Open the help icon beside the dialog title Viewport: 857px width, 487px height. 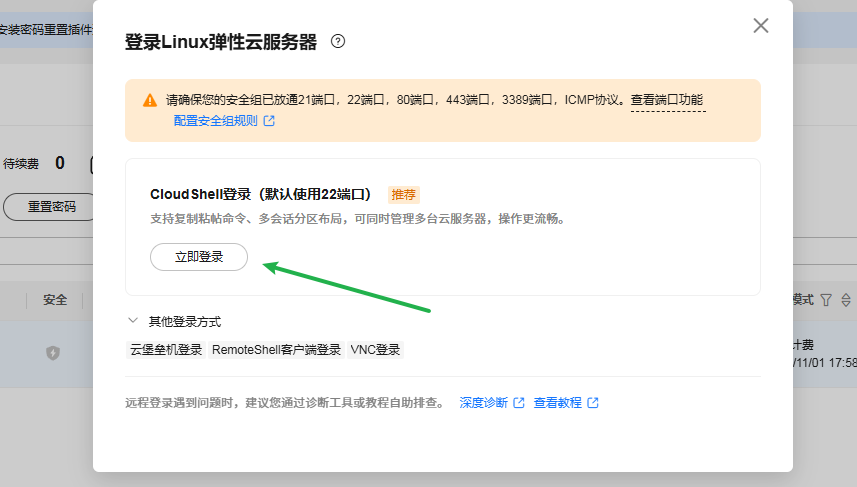point(338,42)
